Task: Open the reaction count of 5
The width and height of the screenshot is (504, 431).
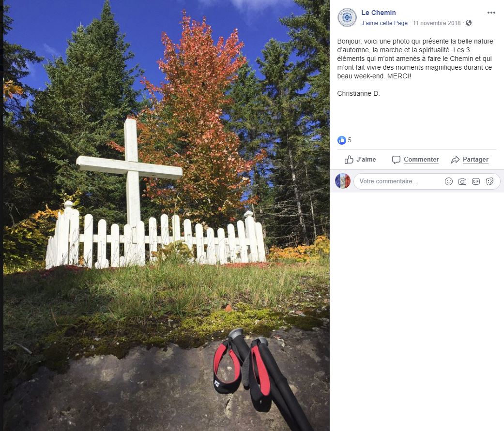Action: click(x=350, y=140)
